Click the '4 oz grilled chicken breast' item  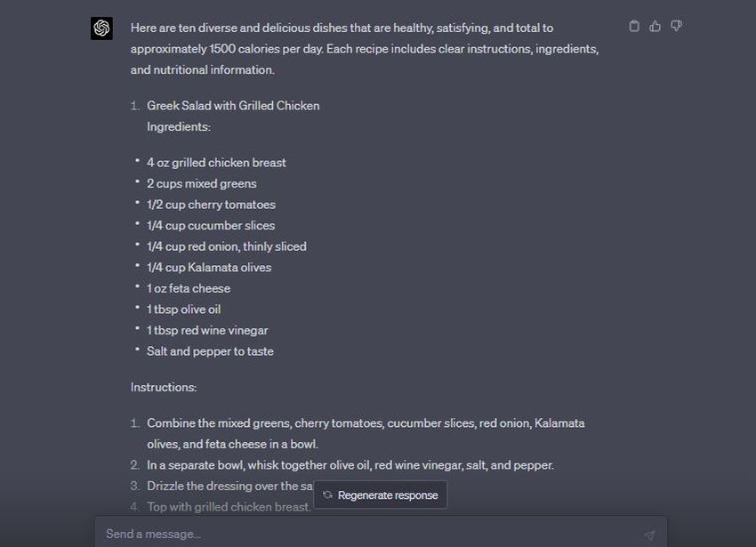[216, 163]
